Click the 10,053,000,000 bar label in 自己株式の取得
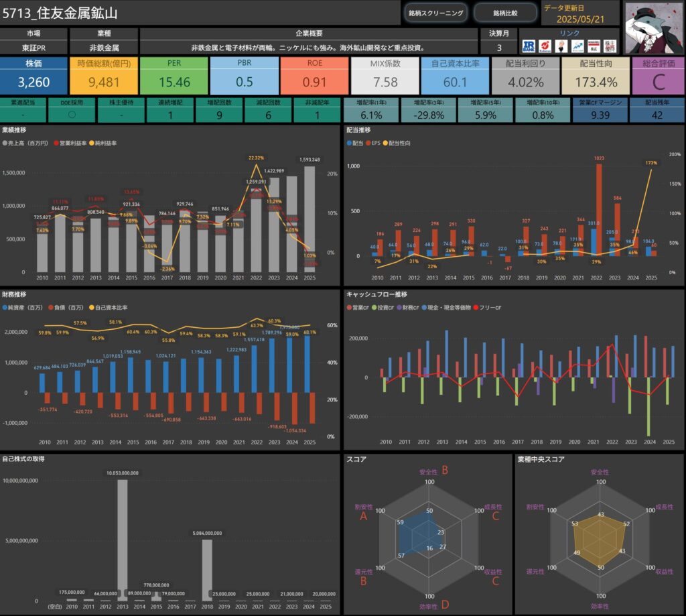The image size is (686, 616). point(123,473)
